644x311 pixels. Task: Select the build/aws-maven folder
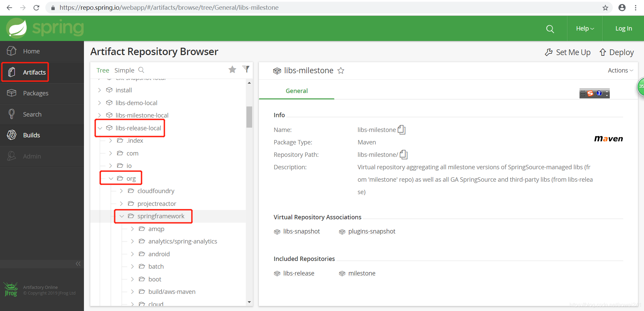tap(172, 292)
